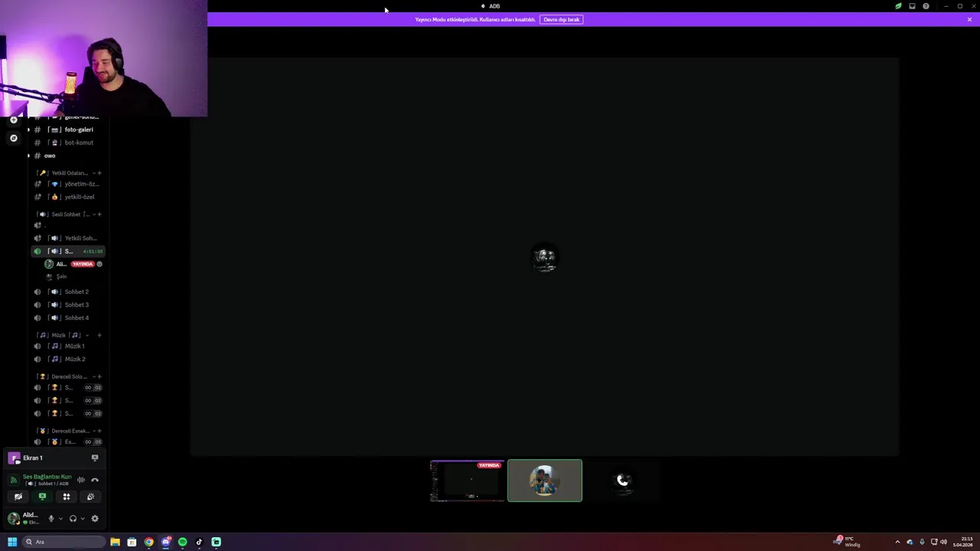Viewport: 980px width, 551px height.
Task: Join the Sohbet 3 voice channel
Action: pos(67,305)
